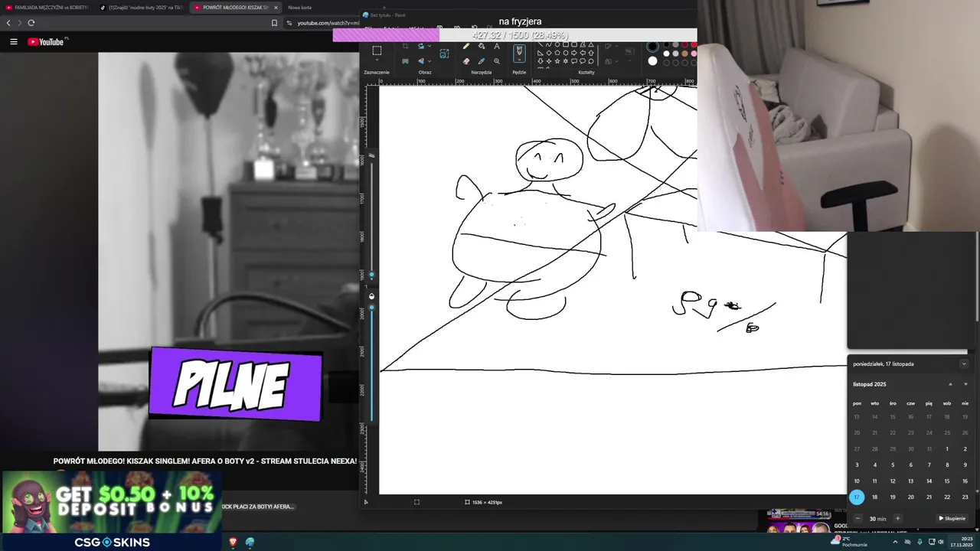Reload the browser page
Viewport: 980px width, 551px height.
tap(31, 23)
